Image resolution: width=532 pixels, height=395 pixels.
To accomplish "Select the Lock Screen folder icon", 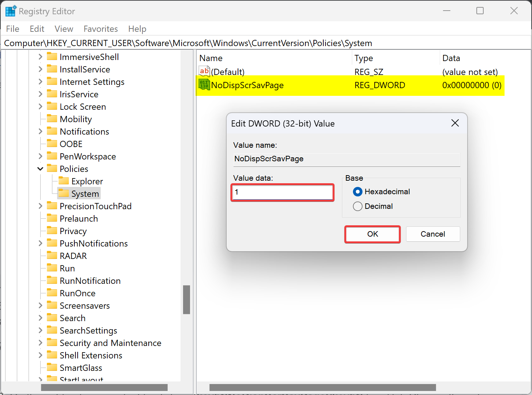I will 52,106.
